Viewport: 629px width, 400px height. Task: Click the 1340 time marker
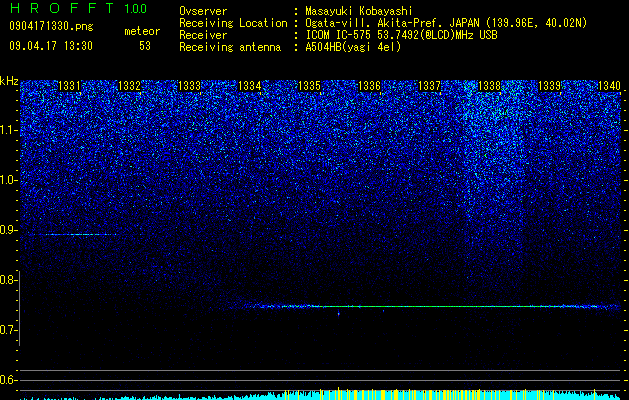pyautogui.click(x=609, y=86)
